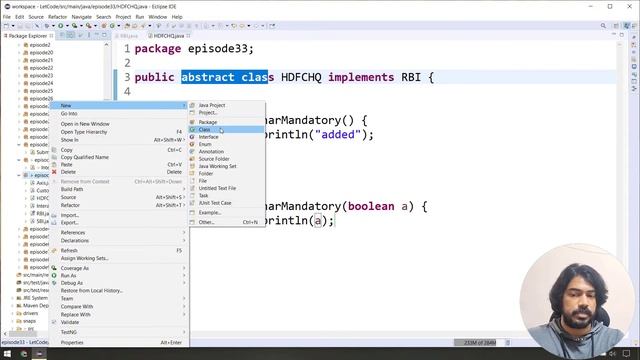The height and width of the screenshot is (360, 640).
Task: Open the Window menu in menu bar
Action: click(x=158, y=17)
